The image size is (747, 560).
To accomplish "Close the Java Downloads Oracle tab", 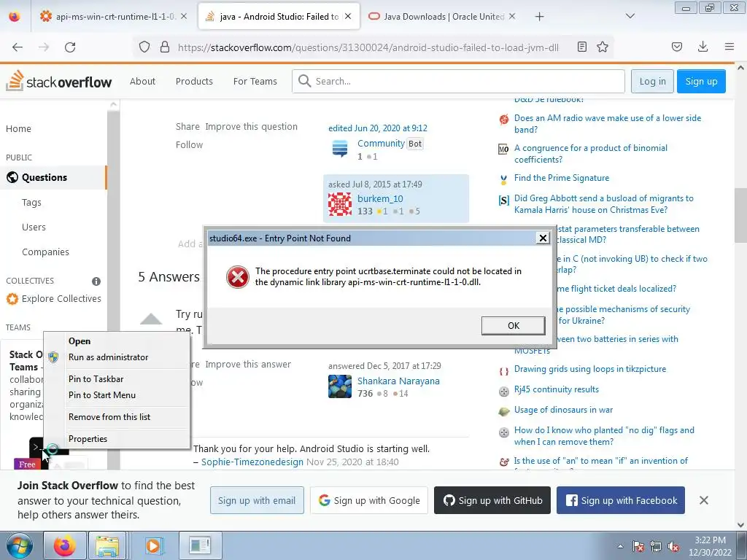I will [x=512, y=16].
